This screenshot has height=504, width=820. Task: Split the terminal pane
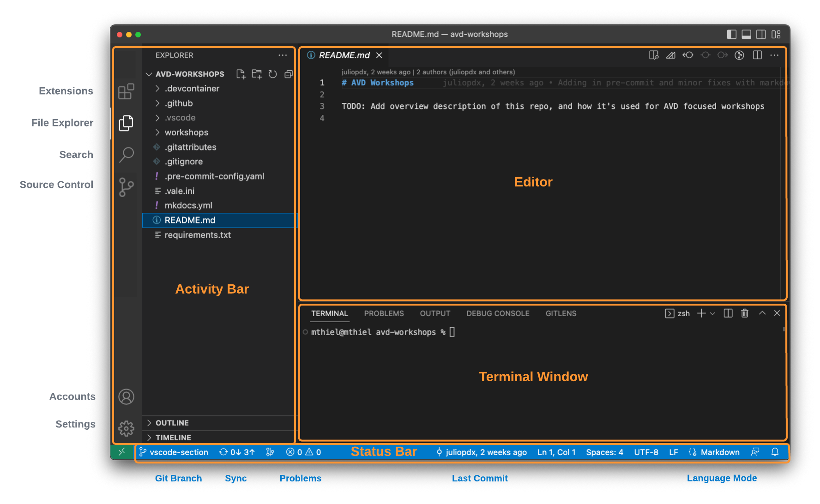728,313
